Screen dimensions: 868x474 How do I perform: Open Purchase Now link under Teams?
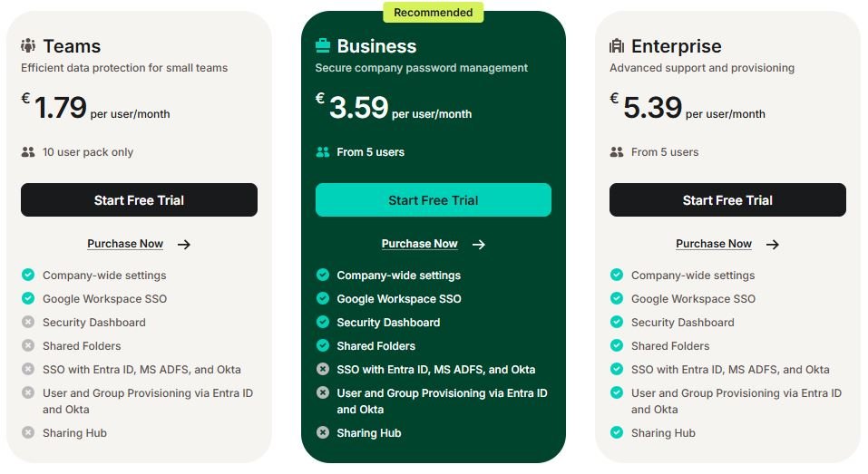pos(125,244)
